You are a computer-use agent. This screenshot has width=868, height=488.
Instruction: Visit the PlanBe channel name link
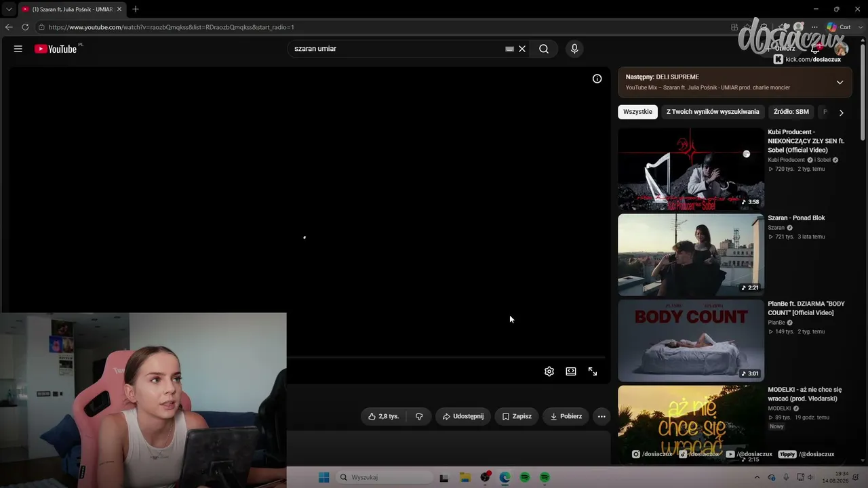tap(776, 323)
